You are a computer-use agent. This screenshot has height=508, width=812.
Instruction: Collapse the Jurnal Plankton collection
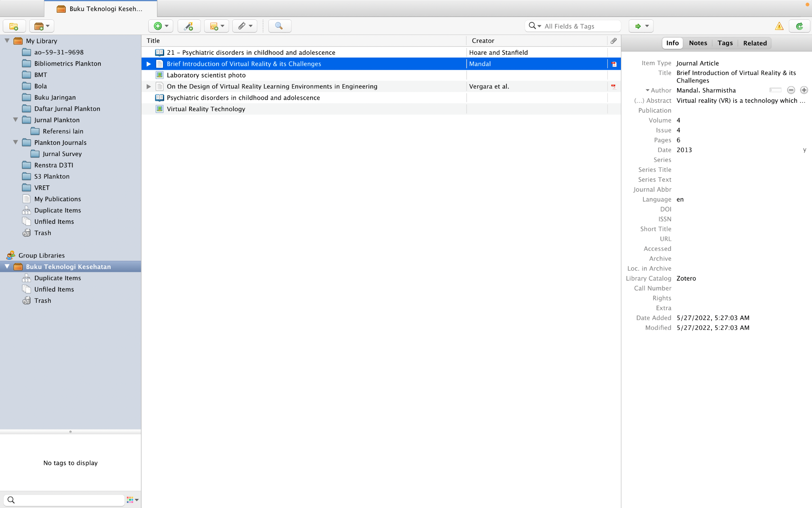[15, 119]
